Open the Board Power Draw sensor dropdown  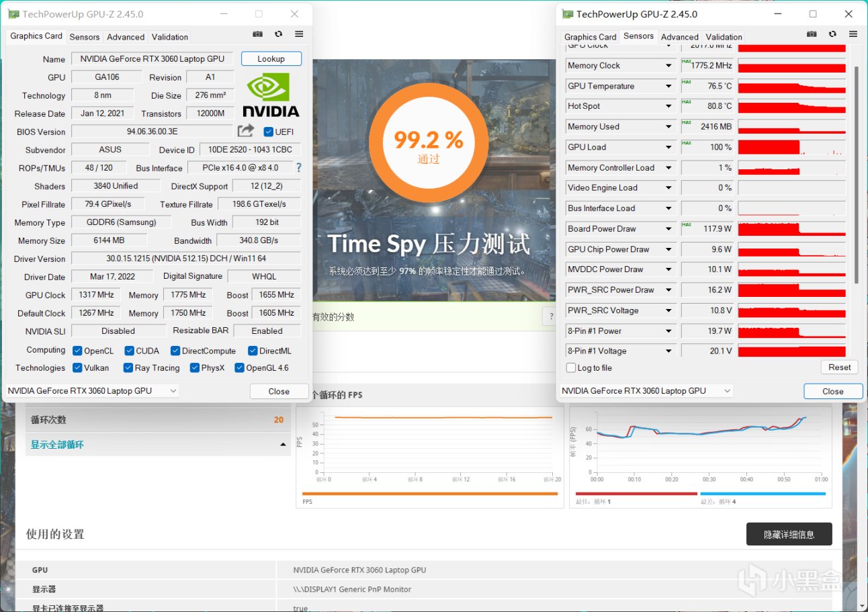click(668, 229)
